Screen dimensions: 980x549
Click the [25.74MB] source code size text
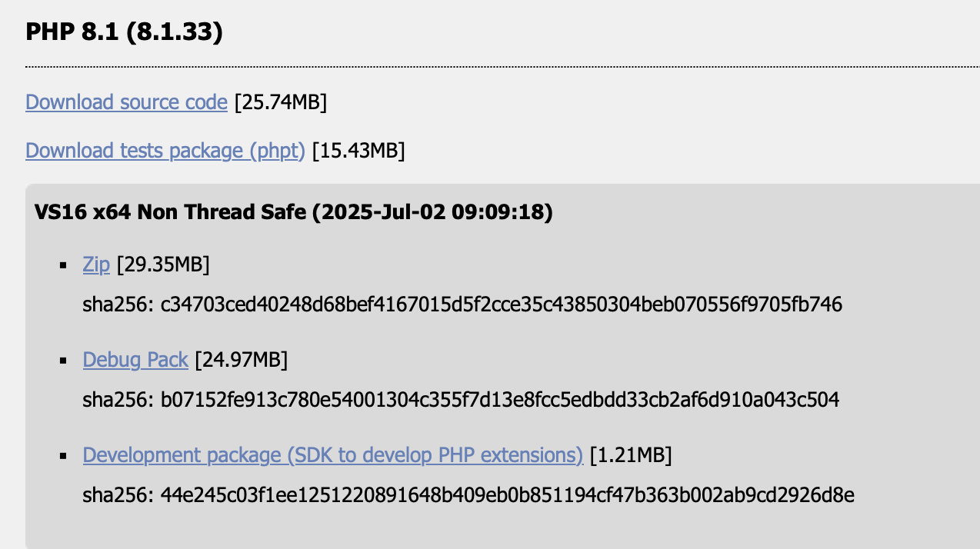point(281,102)
